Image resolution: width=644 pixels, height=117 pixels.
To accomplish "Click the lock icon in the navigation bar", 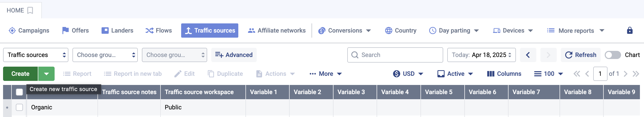I will click(x=629, y=31).
